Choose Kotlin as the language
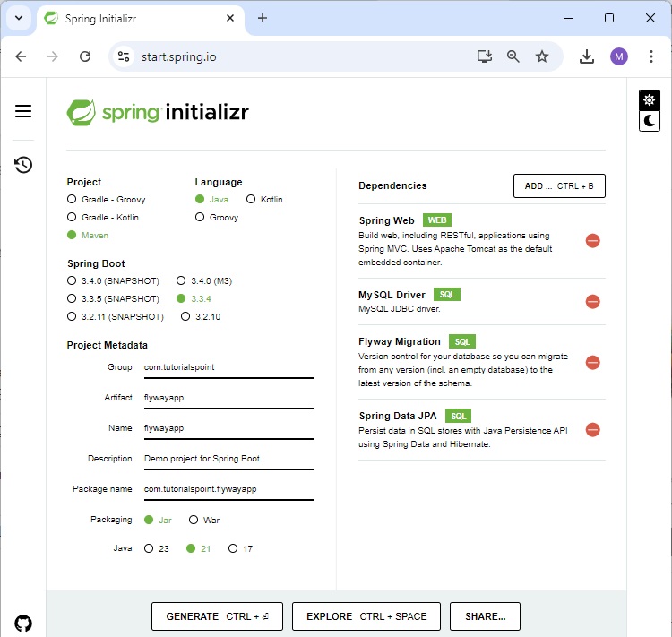The image size is (672, 637). coord(264,199)
